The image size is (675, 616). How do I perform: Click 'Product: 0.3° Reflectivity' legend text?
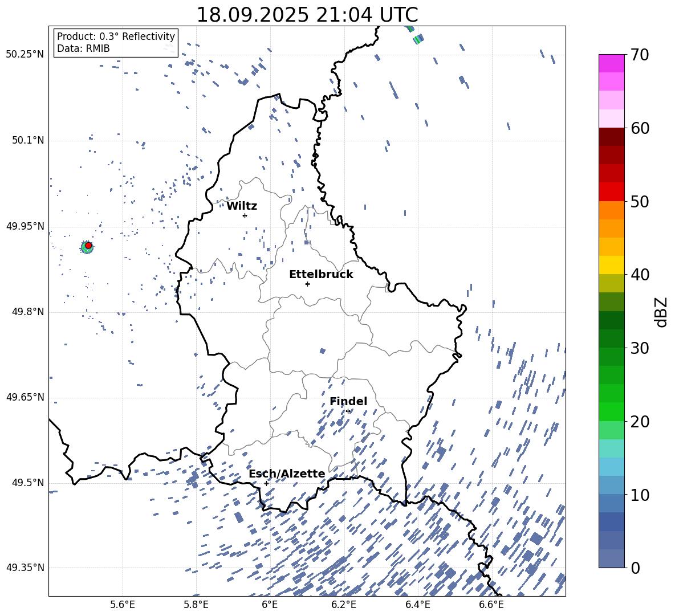tap(116, 36)
